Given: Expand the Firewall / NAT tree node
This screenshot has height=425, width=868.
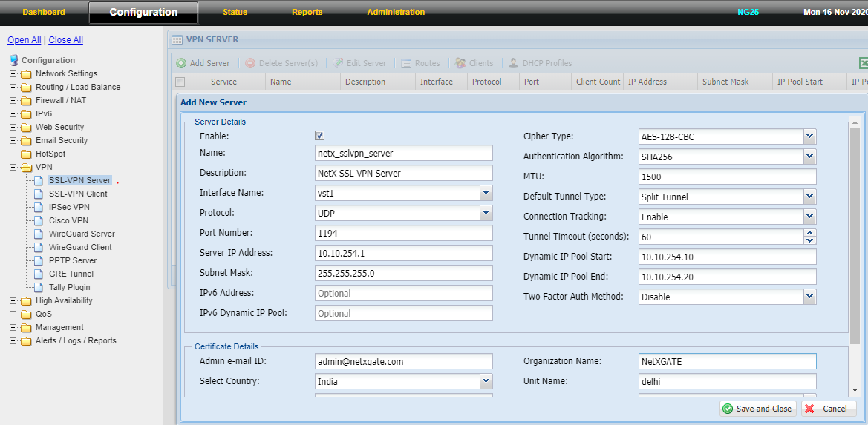Looking at the screenshot, I should [x=13, y=100].
